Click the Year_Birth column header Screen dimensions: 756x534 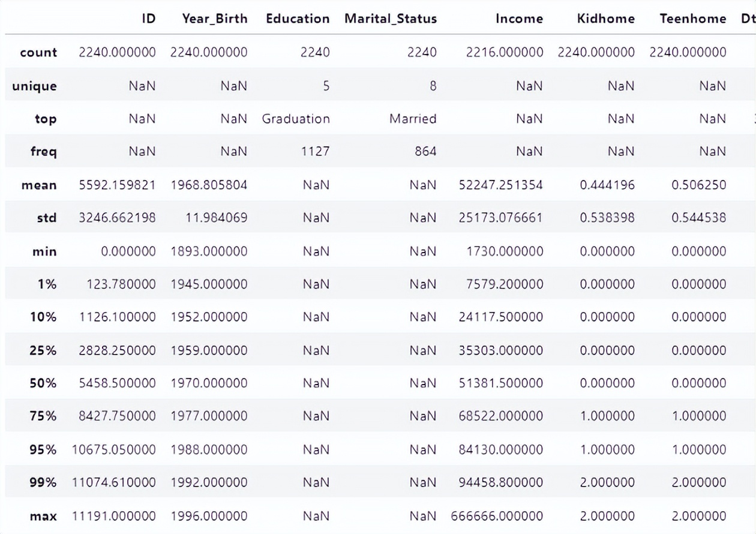coord(214,19)
